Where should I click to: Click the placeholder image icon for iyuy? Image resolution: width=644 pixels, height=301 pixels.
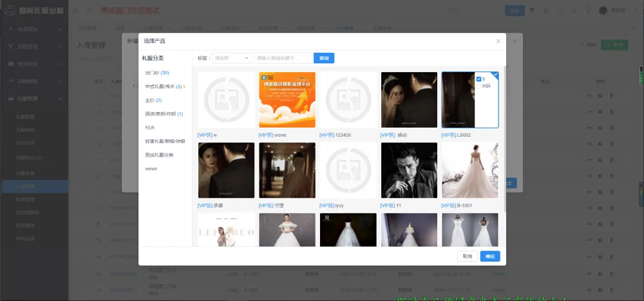pos(348,170)
